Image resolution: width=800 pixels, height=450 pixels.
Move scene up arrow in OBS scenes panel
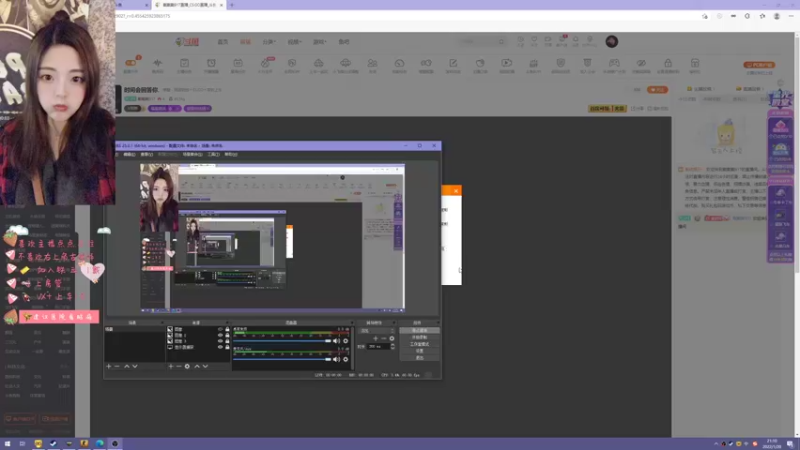(127, 366)
